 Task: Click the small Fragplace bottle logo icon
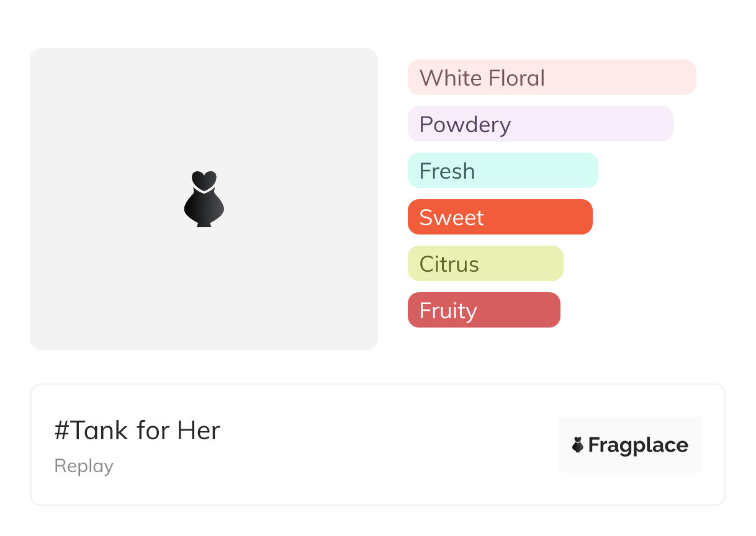click(x=578, y=445)
